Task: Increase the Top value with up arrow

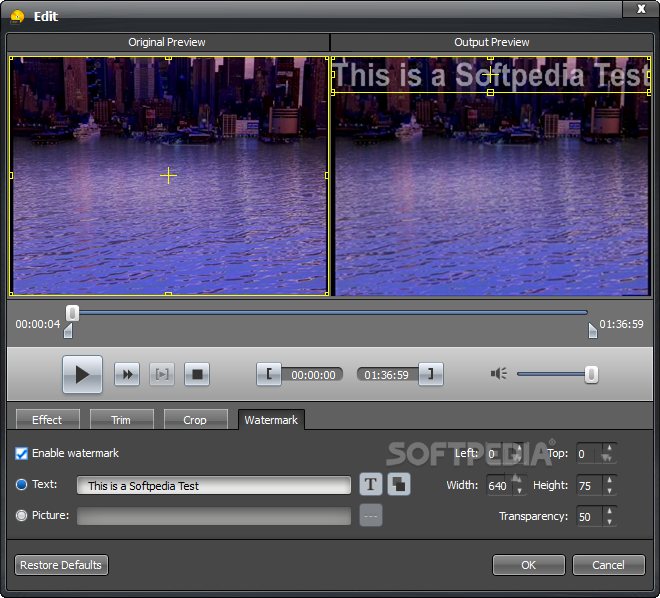Action: coord(609,449)
